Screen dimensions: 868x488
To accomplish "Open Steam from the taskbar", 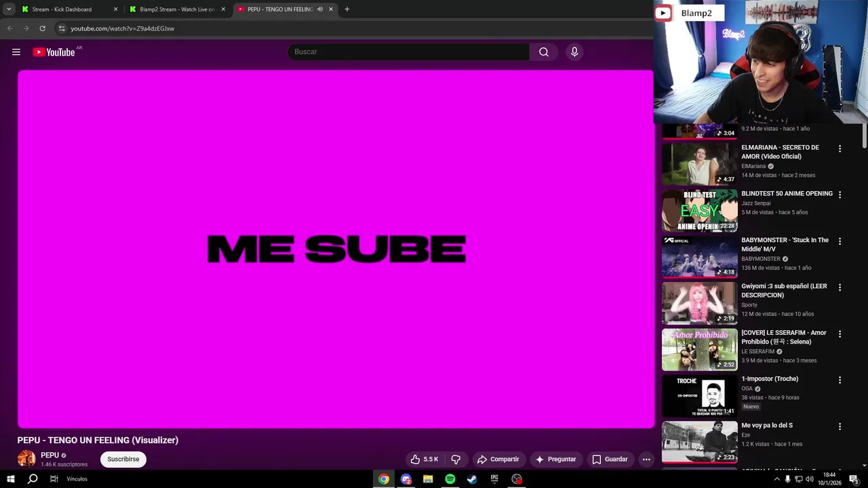I will pyautogui.click(x=472, y=479).
